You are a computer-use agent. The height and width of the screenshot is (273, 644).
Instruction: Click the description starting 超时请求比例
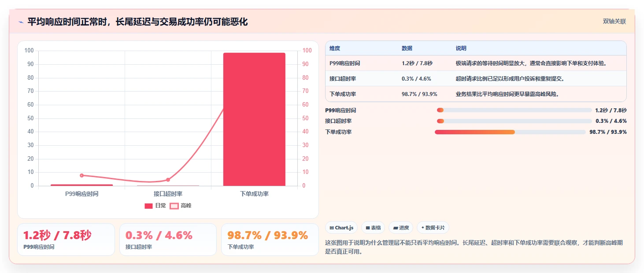510,79
